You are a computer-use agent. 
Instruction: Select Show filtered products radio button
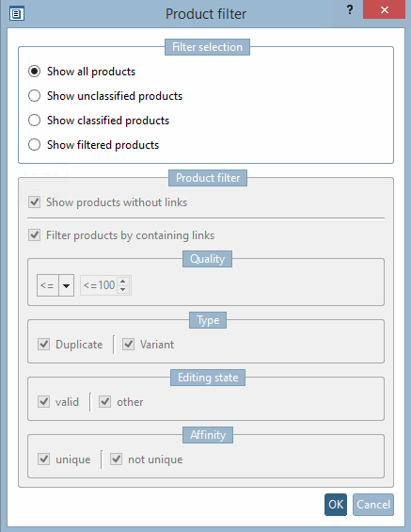(34, 145)
